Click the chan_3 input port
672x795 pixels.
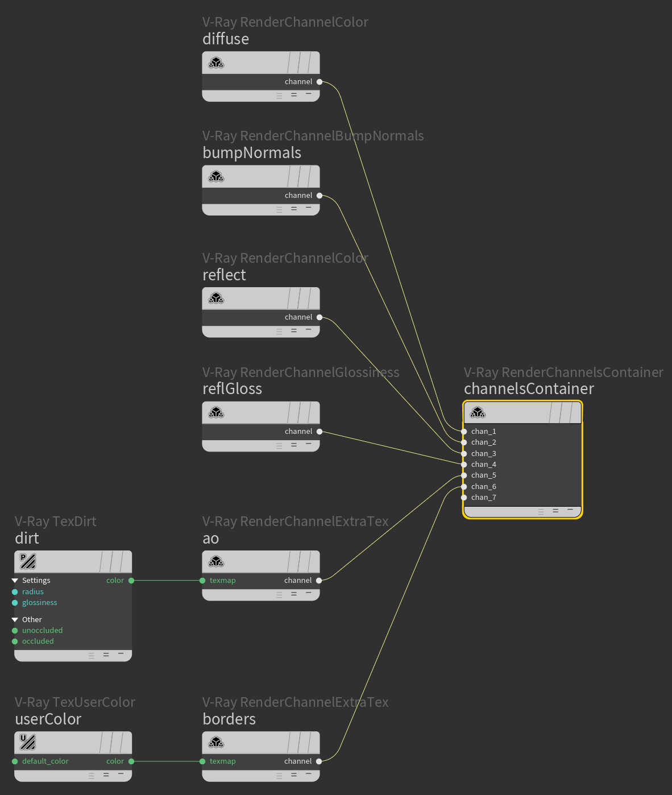click(x=464, y=454)
